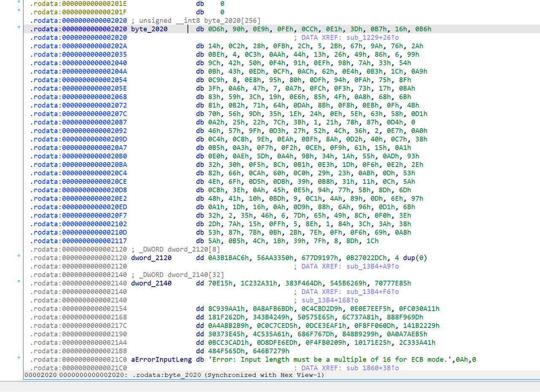Viewport: 540px width, 392px height.
Task: Select the dword_2120 label name
Action: tap(151, 258)
